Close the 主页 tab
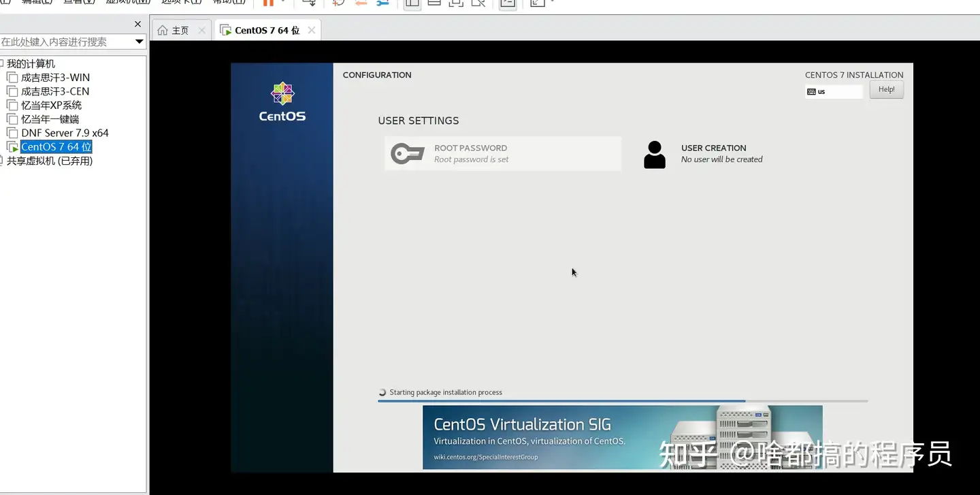Screen dimensions: 980x495 202,31
